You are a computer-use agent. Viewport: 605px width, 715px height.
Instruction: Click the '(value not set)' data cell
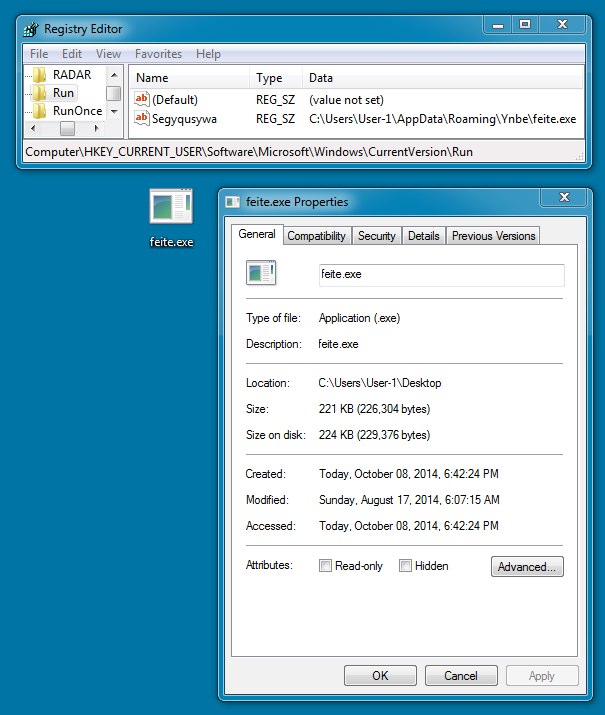coord(346,100)
